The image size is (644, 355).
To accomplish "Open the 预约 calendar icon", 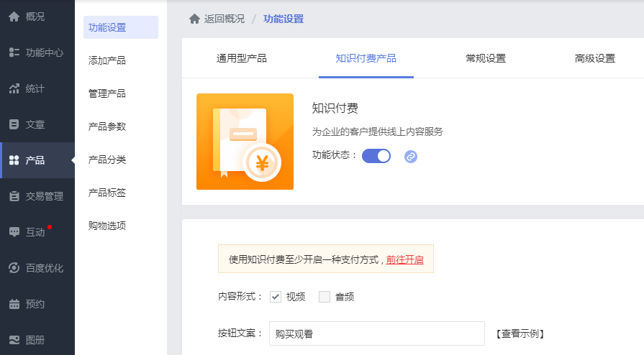I will pyautogui.click(x=14, y=304).
